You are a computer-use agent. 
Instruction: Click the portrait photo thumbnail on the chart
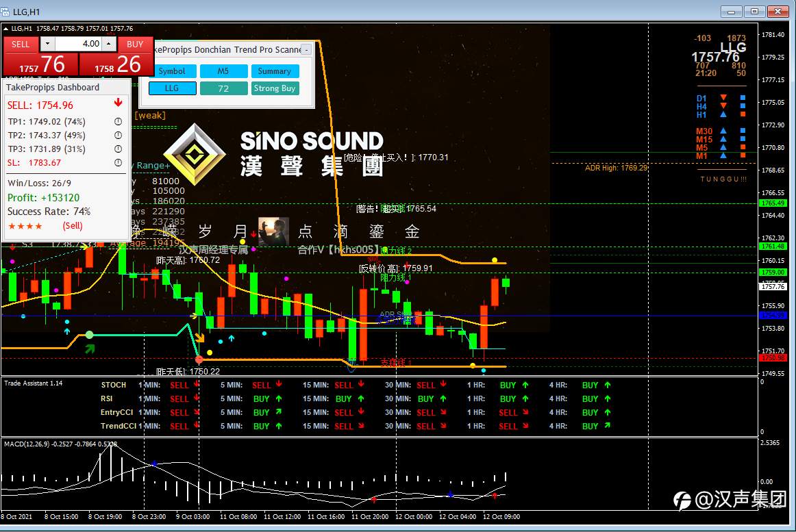273,231
